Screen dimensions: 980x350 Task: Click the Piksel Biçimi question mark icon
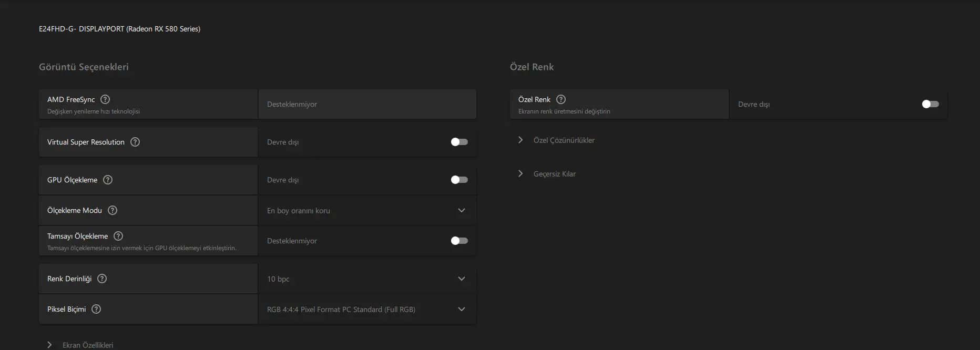(96, 309)
